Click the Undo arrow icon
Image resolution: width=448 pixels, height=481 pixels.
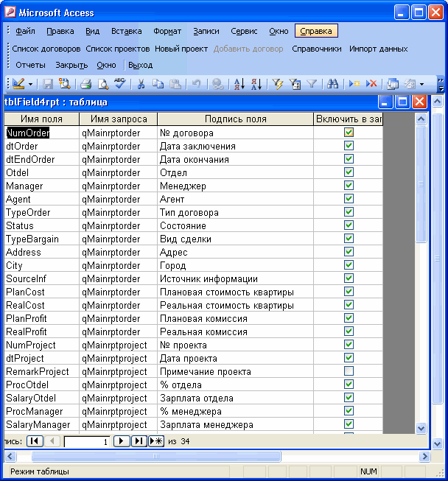tap(197, 84)
